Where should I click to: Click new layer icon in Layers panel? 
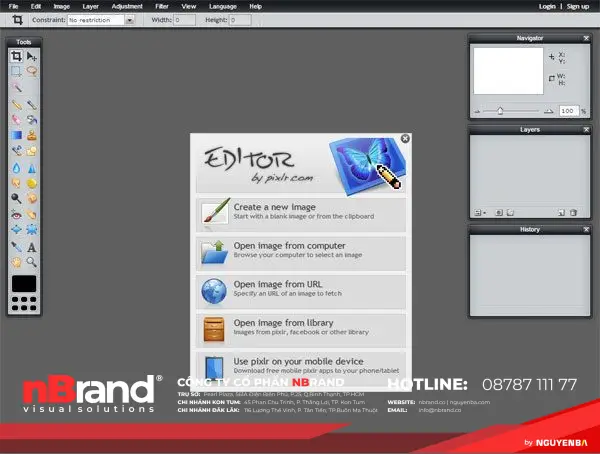(561, 213)
